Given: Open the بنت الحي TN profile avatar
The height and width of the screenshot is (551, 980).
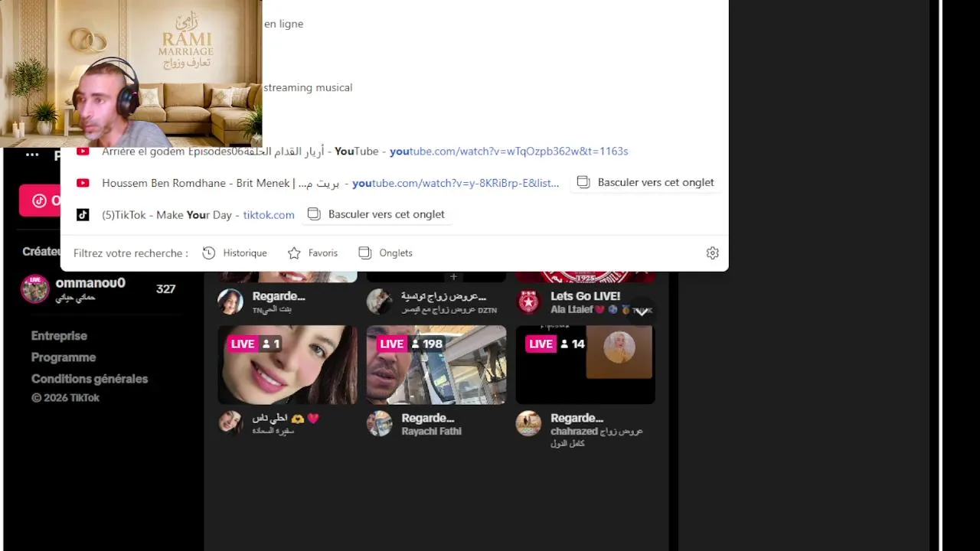Looking at the screenshot, I should tap(230, 302).
